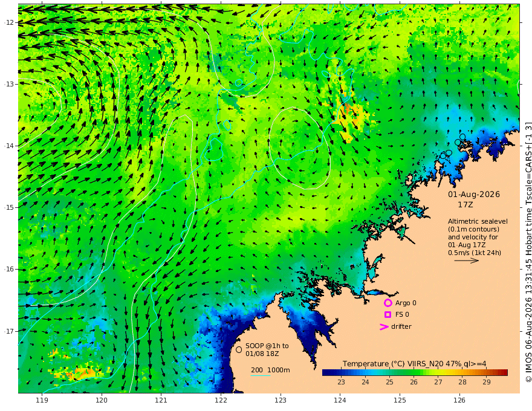Click the dark blue 23°C colorbar end

[326, 373]
